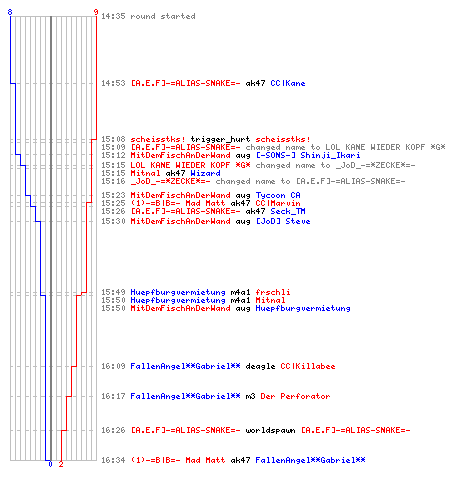Click Der Perforator name at 16:17
The height and width of the screenshot is (500, 450).
[x=295, y=396]
